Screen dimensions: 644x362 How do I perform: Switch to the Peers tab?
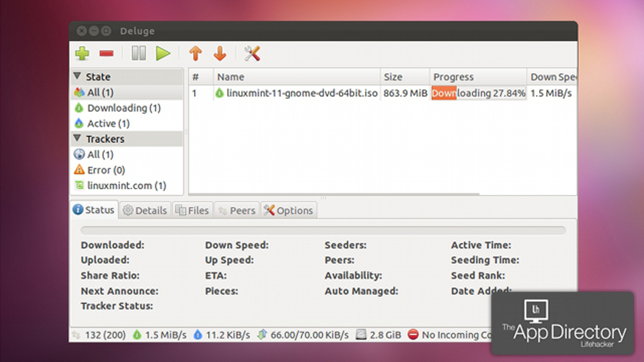click(x=237, y=210)
